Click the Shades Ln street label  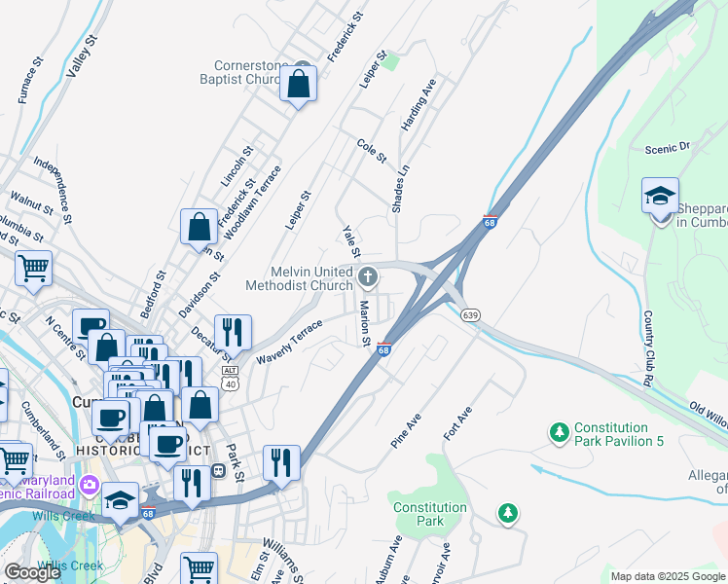[401, 189]
